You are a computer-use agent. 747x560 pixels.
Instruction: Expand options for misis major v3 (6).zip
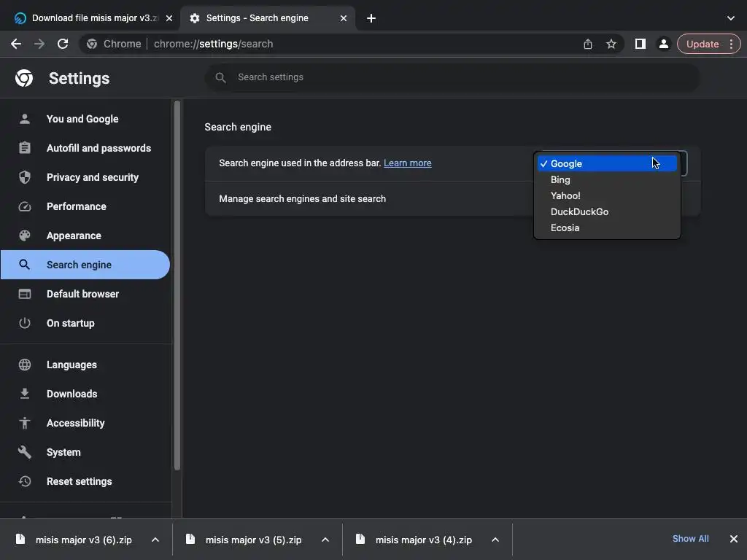pos(155,540)
